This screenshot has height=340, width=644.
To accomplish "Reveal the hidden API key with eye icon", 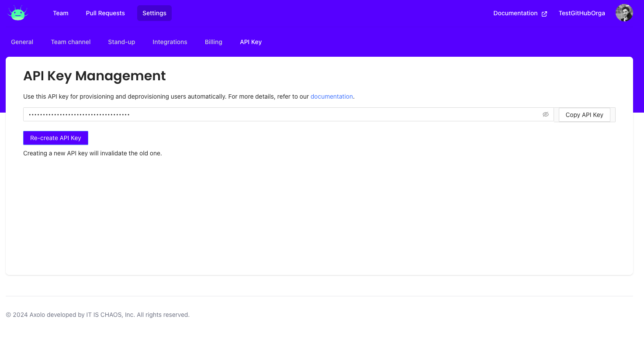I will pyautogui.click(x=545, y=114).
